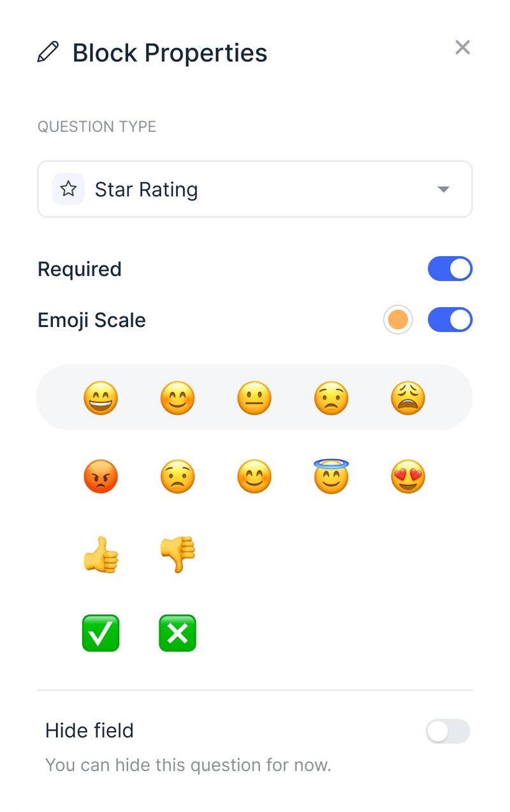The width and height of the screenshot is (510, 812).
Task: Select the smiling face with halo emoji
Action: 331,476
